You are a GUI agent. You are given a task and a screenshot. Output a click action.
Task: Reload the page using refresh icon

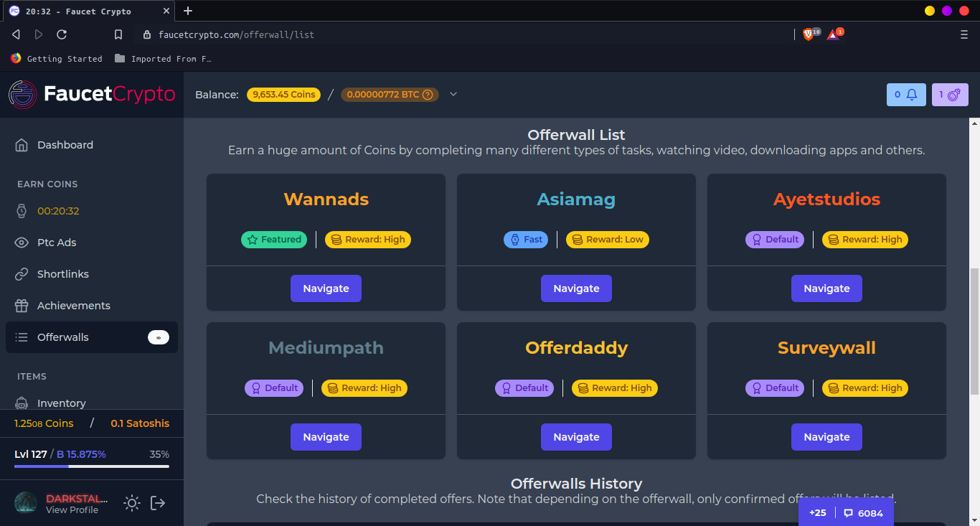(62, 34)
